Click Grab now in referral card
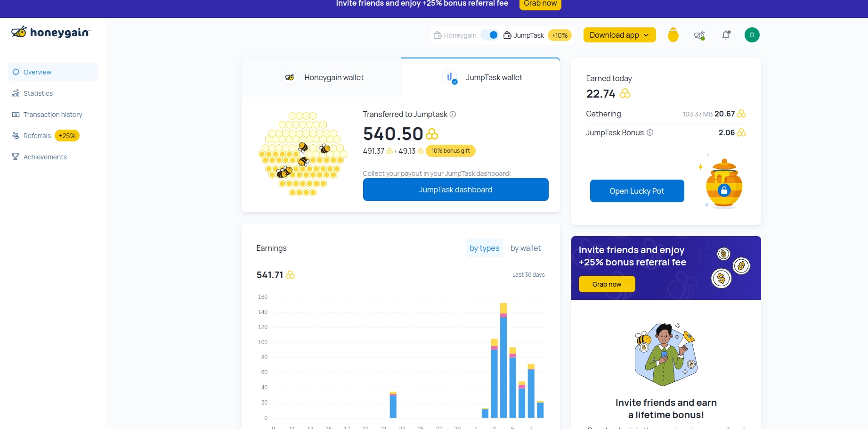 (607, 284)
